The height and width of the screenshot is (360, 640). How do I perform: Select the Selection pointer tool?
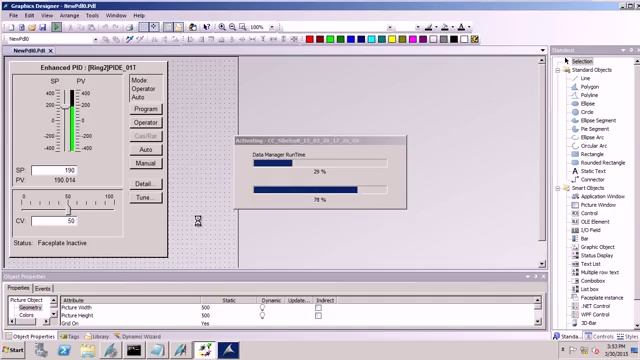pyautogui.click(x=582, y=61)
